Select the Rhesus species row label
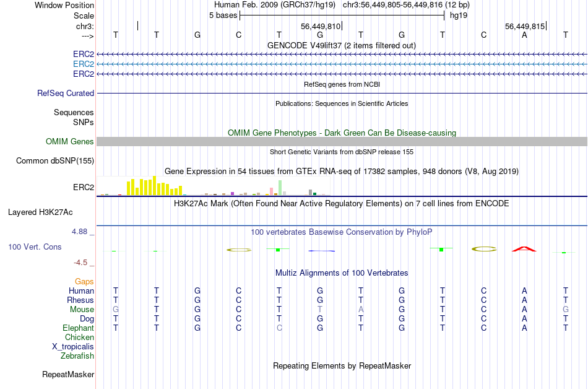588x389 pixels. [x=80, y=300]
